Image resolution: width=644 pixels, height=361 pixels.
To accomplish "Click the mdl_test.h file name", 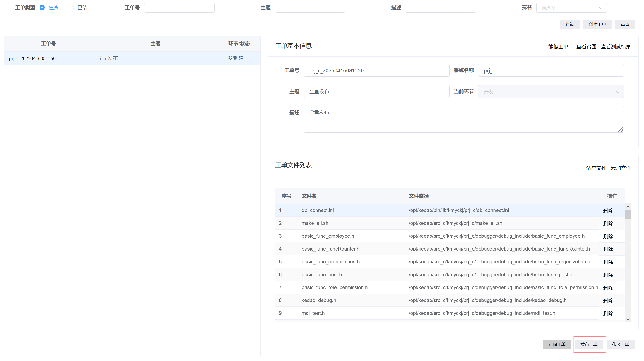I will coord(313,313).
